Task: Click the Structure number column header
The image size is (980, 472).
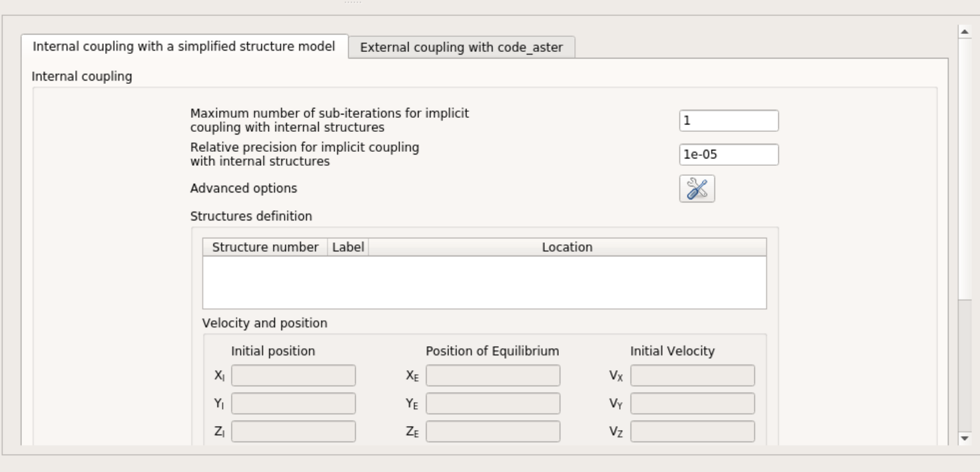Action: pyautogui.click(x=265, y=247)
